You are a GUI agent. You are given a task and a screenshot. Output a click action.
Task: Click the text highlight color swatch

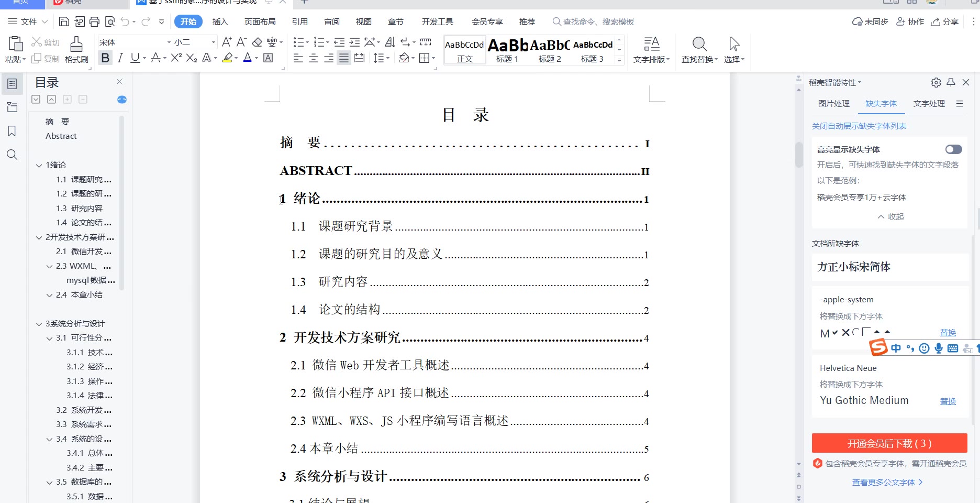tap(227, 58)
